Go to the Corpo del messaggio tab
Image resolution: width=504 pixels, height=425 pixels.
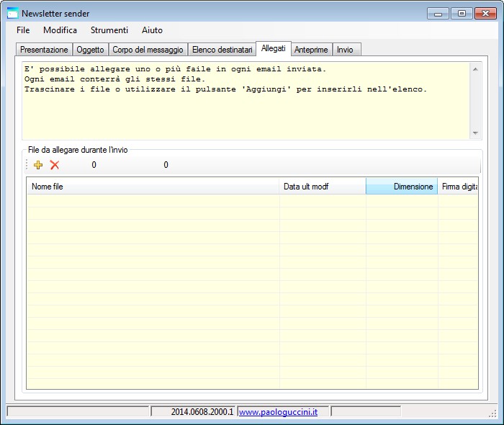148,50
